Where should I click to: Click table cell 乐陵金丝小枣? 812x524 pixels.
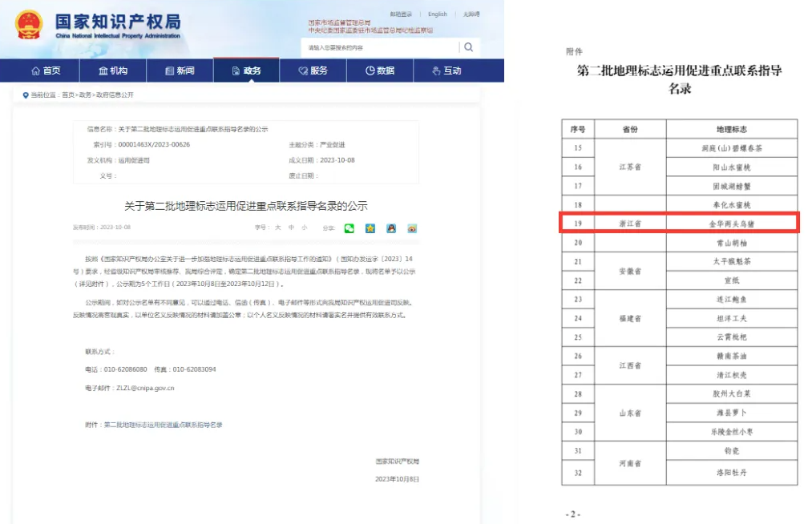coord(732,432)
